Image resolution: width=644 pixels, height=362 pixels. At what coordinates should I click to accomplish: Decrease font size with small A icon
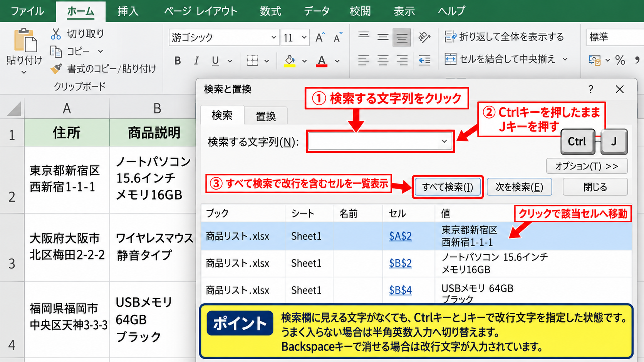pos(338,37)
